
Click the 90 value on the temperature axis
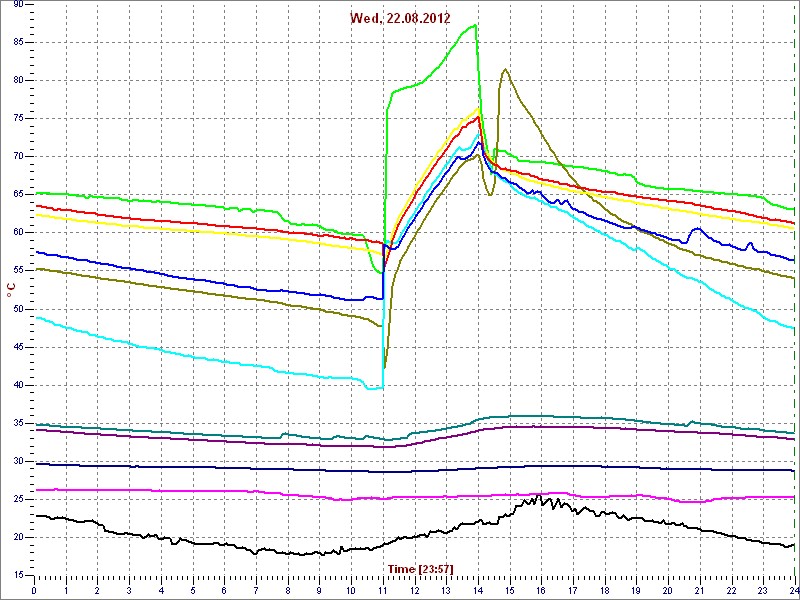click(x=17, y=4)
